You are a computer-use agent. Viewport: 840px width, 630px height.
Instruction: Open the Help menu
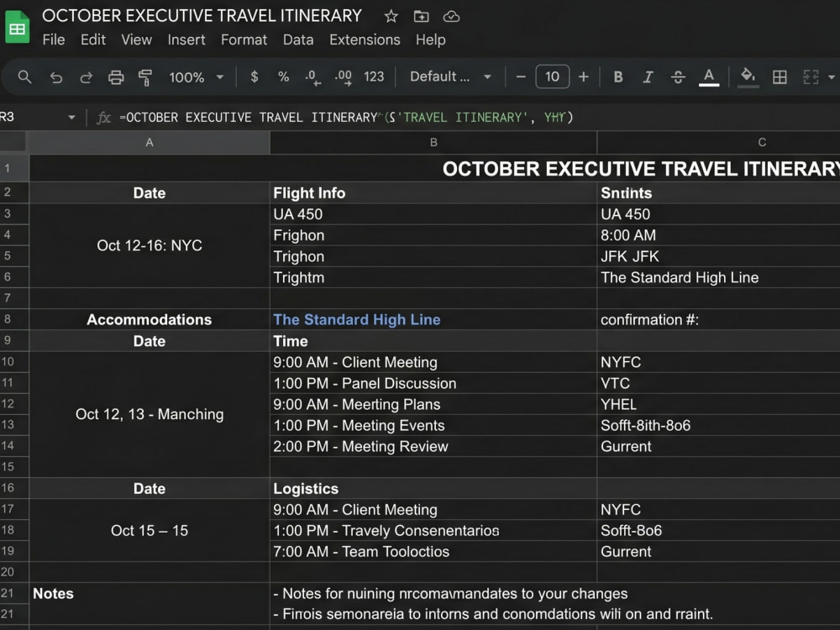tap(431, 39)
